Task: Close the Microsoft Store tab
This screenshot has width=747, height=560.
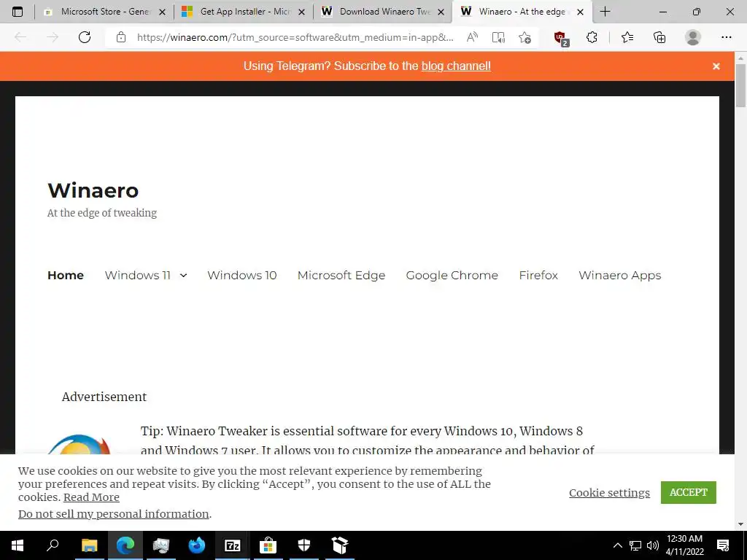Action: 162,12
